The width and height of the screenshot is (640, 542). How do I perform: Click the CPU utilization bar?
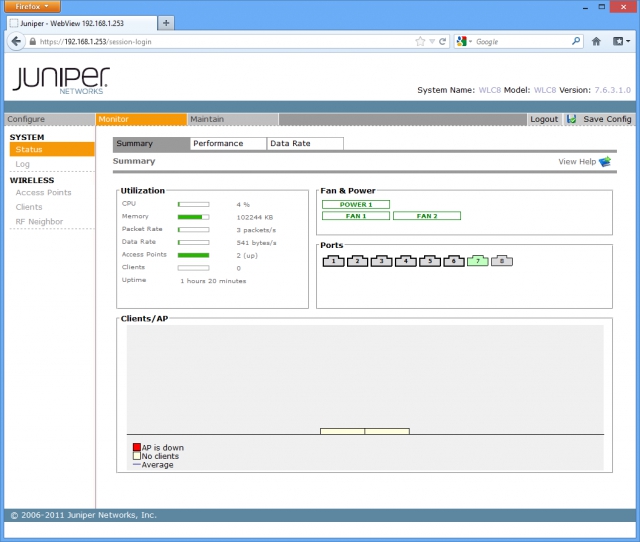click(193, 204)
